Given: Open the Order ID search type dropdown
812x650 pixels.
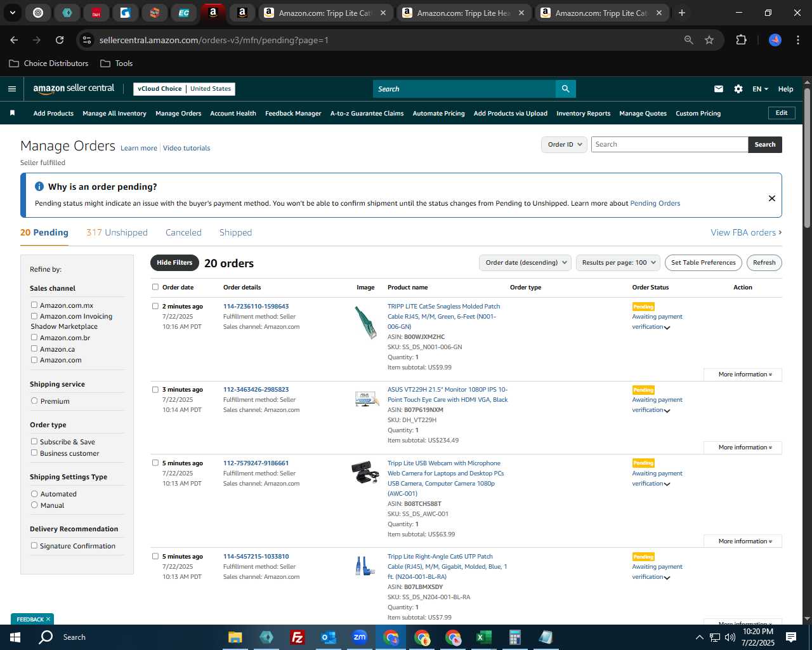Looking at the screenshot, I should [x=564, y=145].
